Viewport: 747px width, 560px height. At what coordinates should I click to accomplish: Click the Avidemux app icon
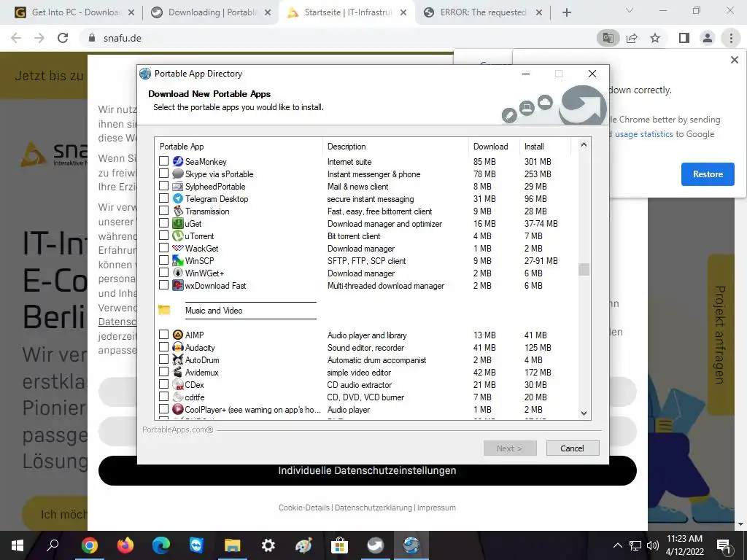point(178,372)
